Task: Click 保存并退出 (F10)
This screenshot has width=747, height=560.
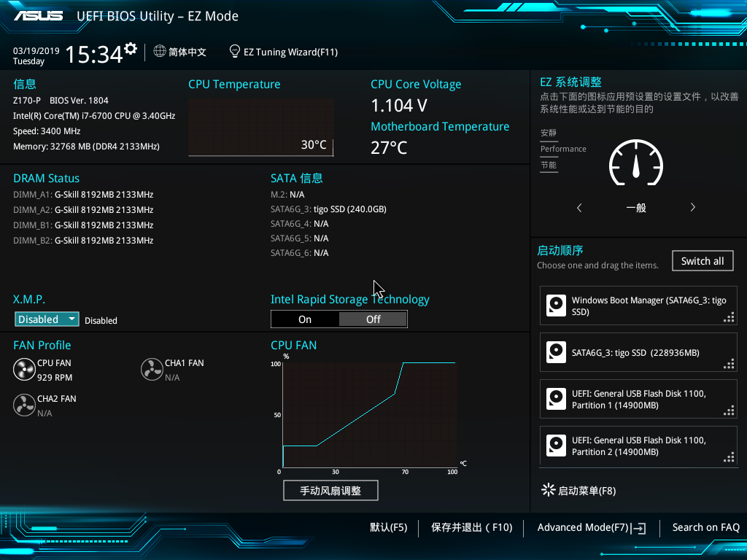Action: (472, 528)
